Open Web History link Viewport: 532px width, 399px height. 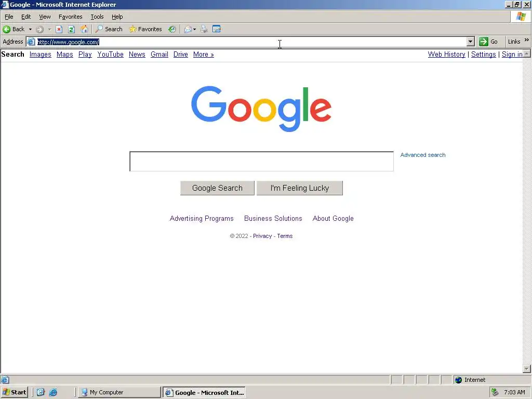pyautogui.click(x=446, y=54)
